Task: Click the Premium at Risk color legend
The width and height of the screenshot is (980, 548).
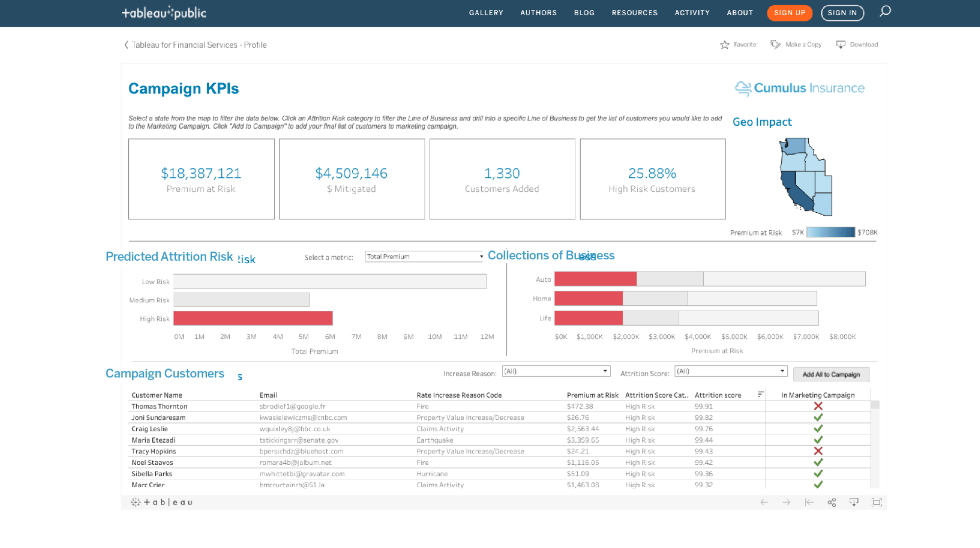Action: pyautogui.click(x=831, y=232)
